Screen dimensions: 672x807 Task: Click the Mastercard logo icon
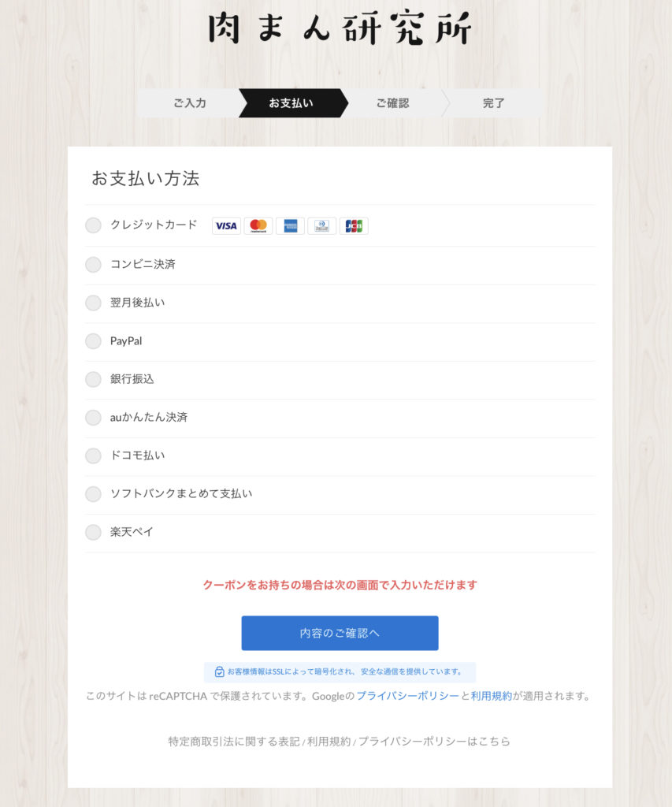(x=258, y=226)
